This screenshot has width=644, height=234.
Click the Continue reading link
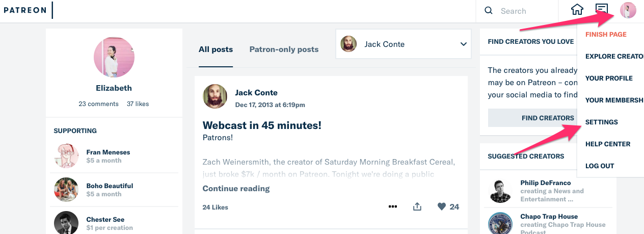(x=236, y=189)
